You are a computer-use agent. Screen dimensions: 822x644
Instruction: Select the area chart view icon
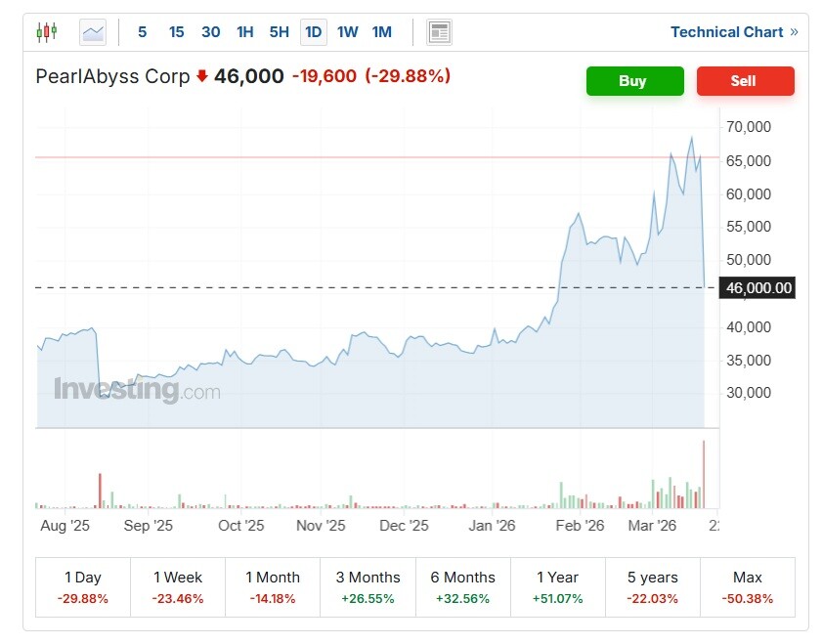pos(93,30)
